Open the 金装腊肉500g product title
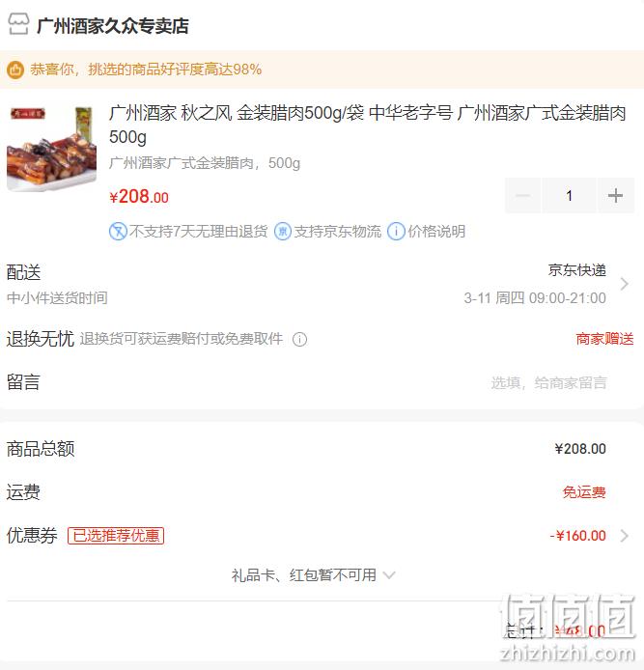Screen dimensions: 644x670 point(367,125)
